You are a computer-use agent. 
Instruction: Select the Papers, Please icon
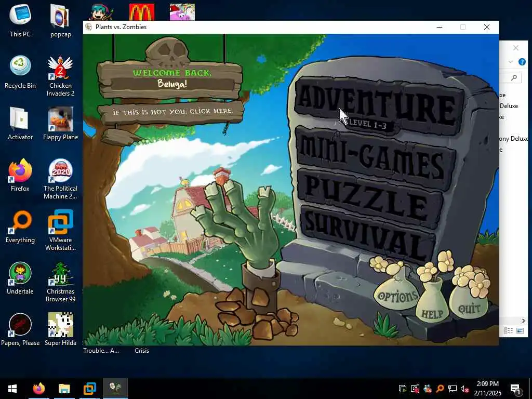(x=20, y=329)
